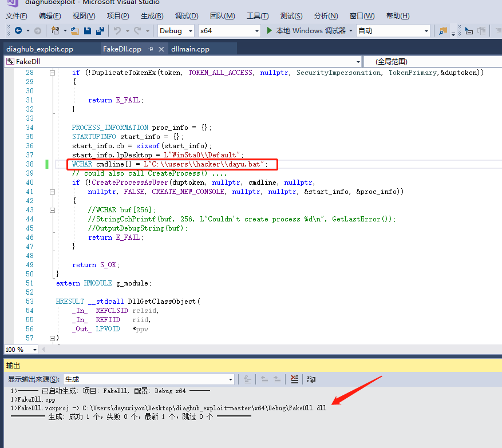502x448 pixels.
Task: Open the 测试(S) menu
Action: [x=291, y=15]
